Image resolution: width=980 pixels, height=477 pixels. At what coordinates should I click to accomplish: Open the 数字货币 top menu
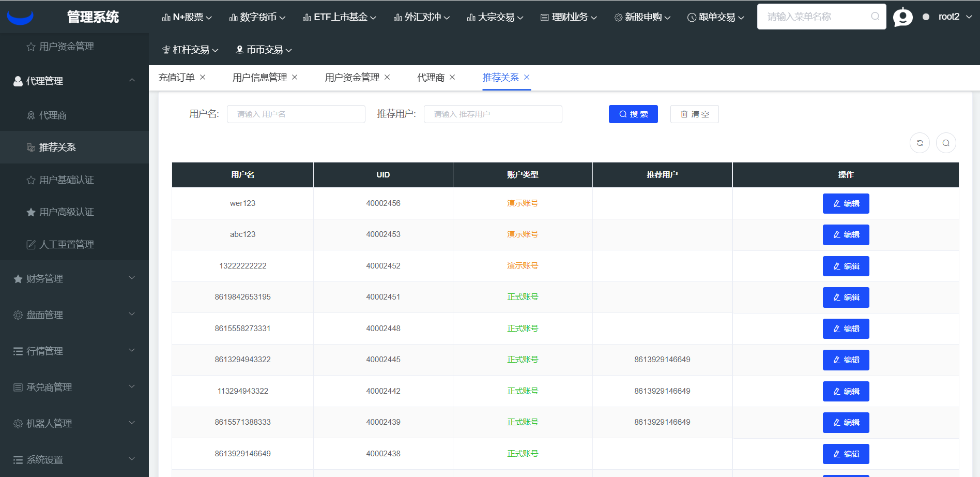click(257, 17)
